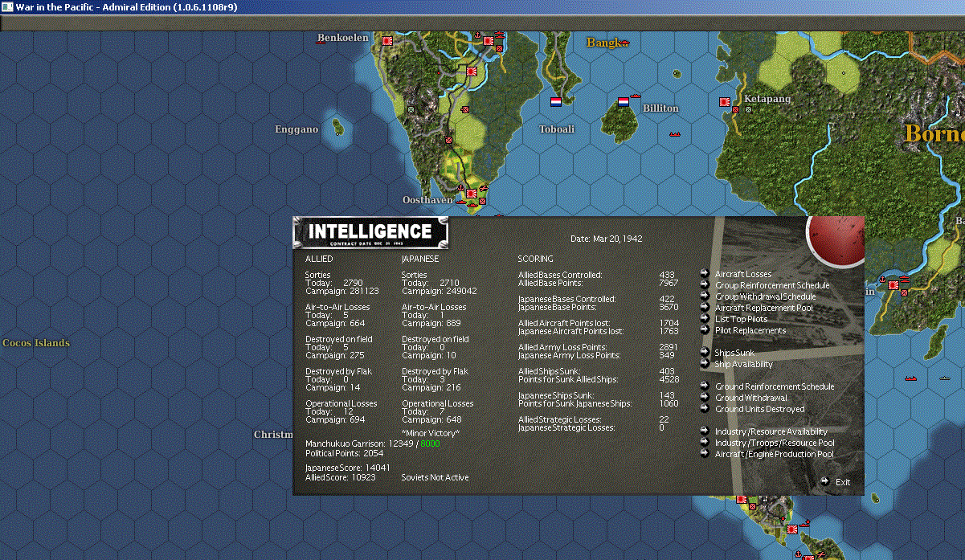Image resolution: width=965 pixels, height=560 pixels.
Task: Click the arrow icon beside Ships Sunk
Action: click(705, 353)
